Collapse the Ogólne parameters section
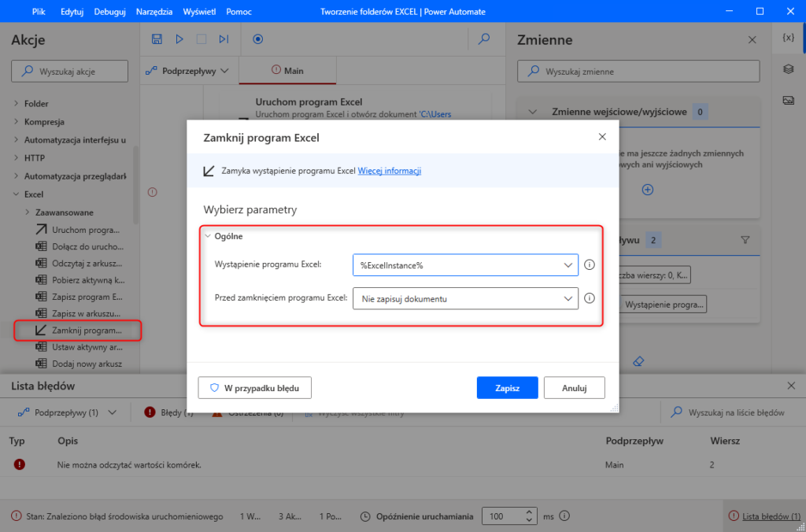806x532 pixels. pyautogui.click(x=209, y=235)
